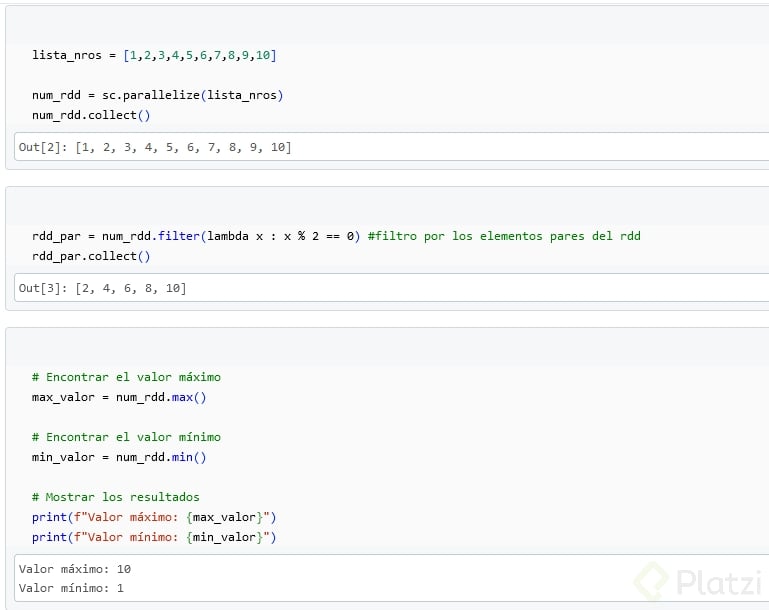Viewport: 769px width, 610px height.
Task: Click the output list 1 through 10
Action: tap(183, 147)
